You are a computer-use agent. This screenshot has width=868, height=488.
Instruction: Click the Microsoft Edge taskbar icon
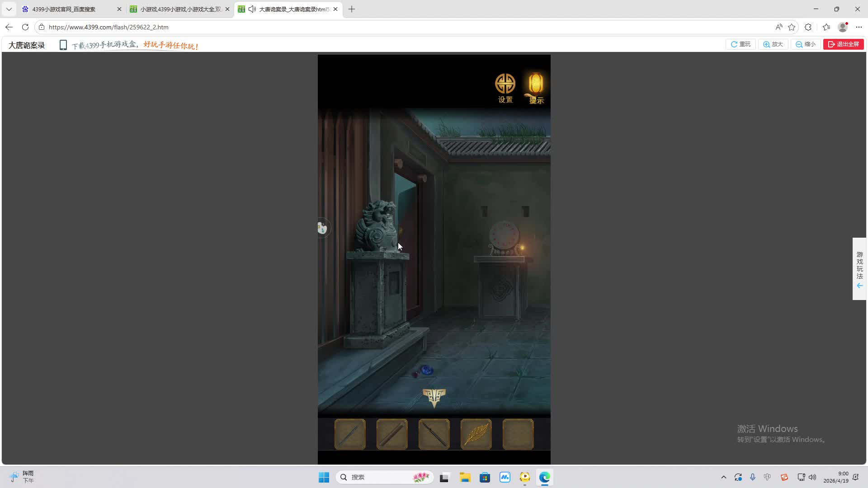pyautogui.click(x=544, y=477)
